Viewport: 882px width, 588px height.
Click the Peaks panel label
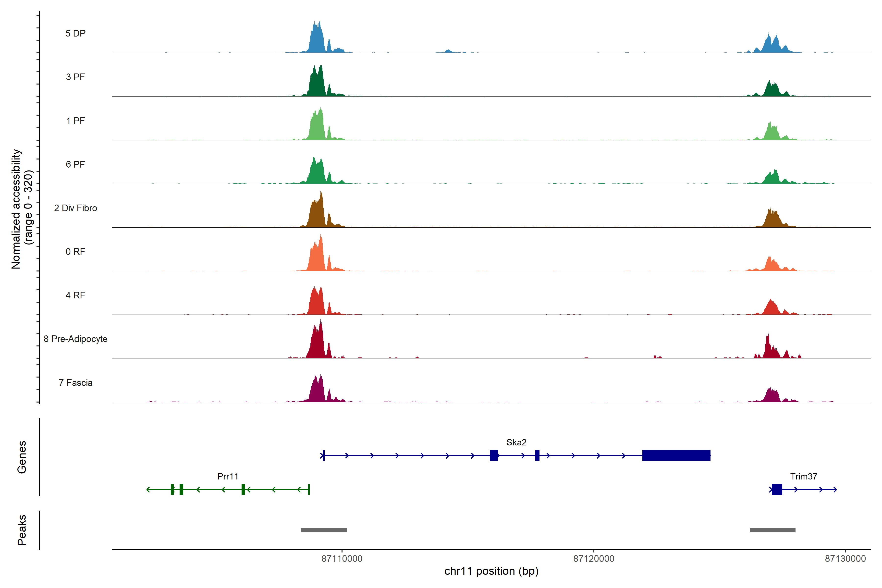(x=22, y=530)
